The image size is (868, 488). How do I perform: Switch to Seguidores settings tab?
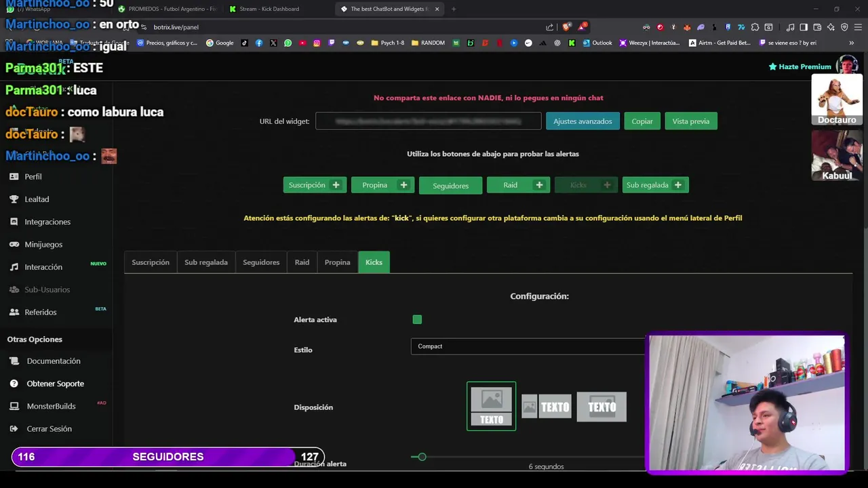261,262
